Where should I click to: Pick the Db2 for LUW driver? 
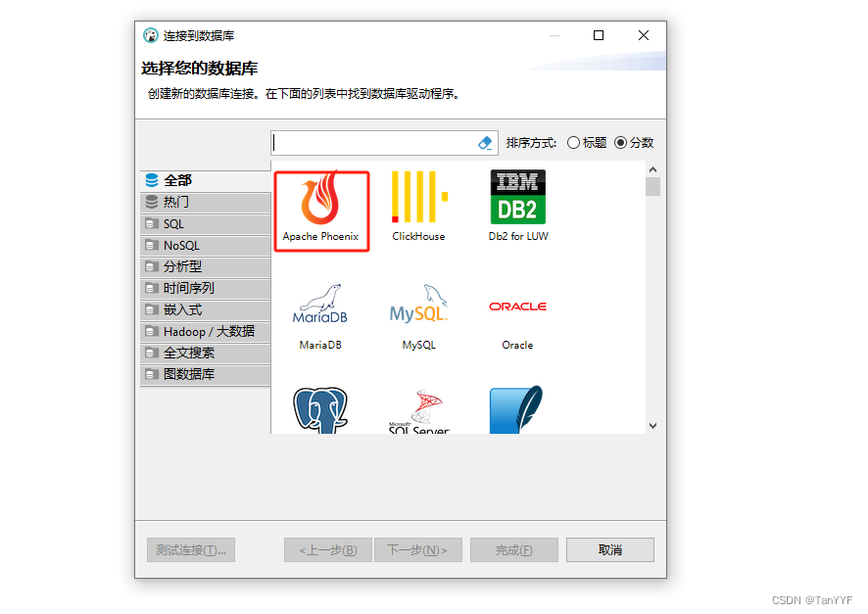coord(518,206)
